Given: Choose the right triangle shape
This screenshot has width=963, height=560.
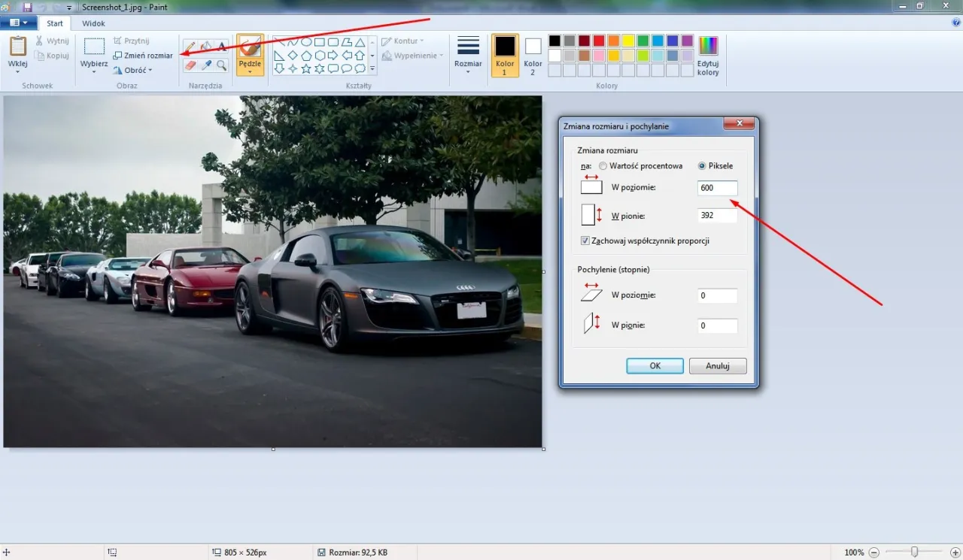Looking at the screenshot, I should click(279, 56).
